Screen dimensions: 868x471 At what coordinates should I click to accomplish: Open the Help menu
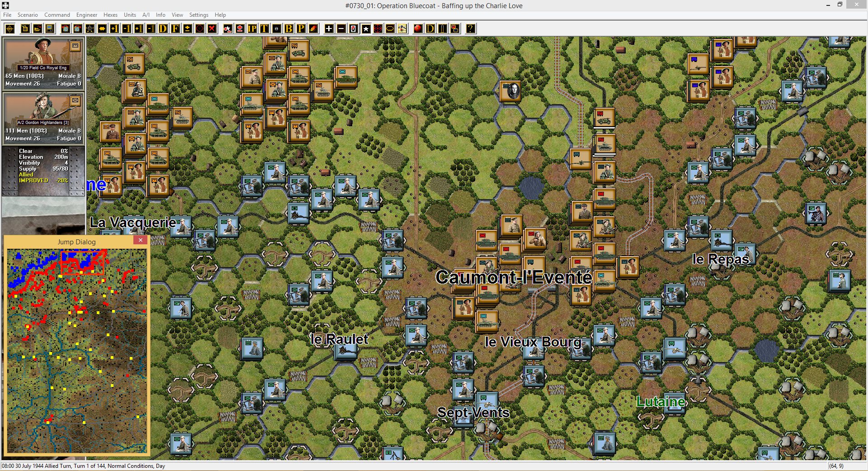point(220,15)
